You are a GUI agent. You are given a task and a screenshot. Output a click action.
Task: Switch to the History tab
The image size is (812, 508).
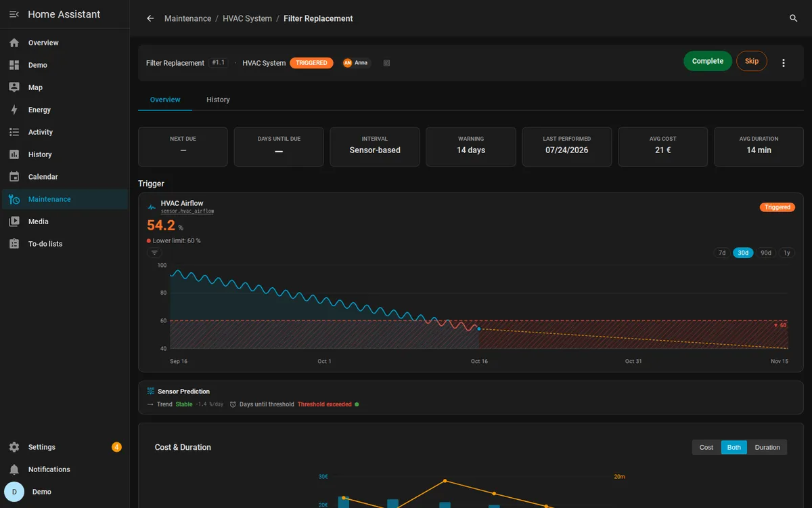[218, 100]
